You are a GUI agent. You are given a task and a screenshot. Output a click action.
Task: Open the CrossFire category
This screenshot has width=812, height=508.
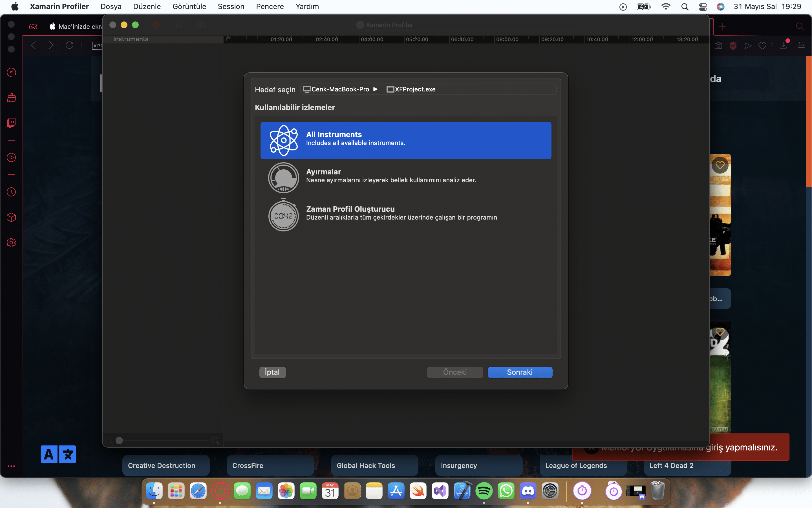click(270, 465)
